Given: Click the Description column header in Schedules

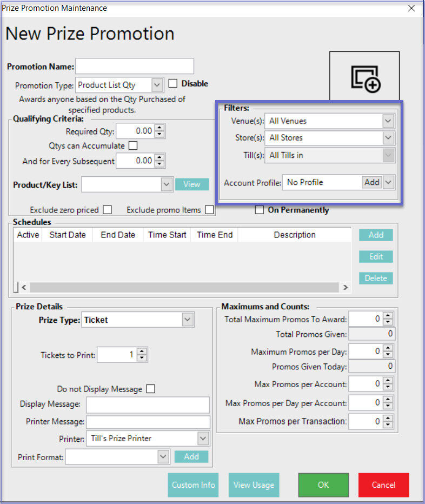Looking at the screenshot, I should pos(295,235).
